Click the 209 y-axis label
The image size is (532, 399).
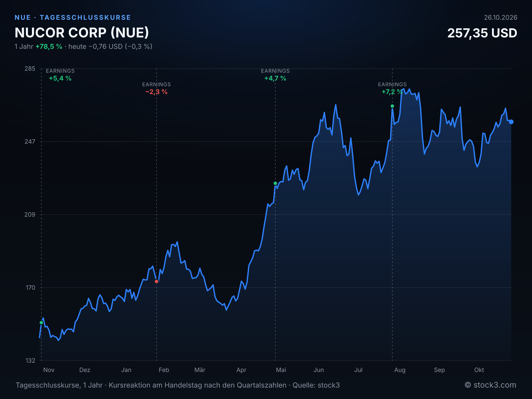coord(30,215)
